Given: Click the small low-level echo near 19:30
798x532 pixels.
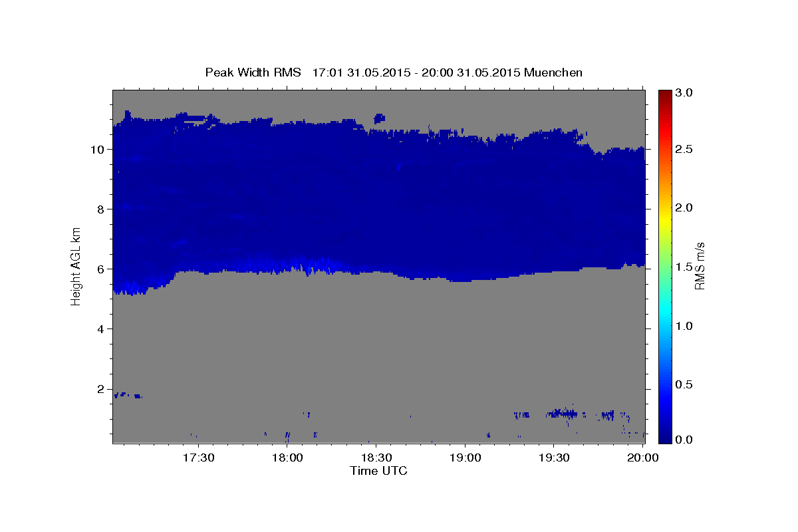Looking at the screenshot, I should pyautogui.click(x=562, y=414).
